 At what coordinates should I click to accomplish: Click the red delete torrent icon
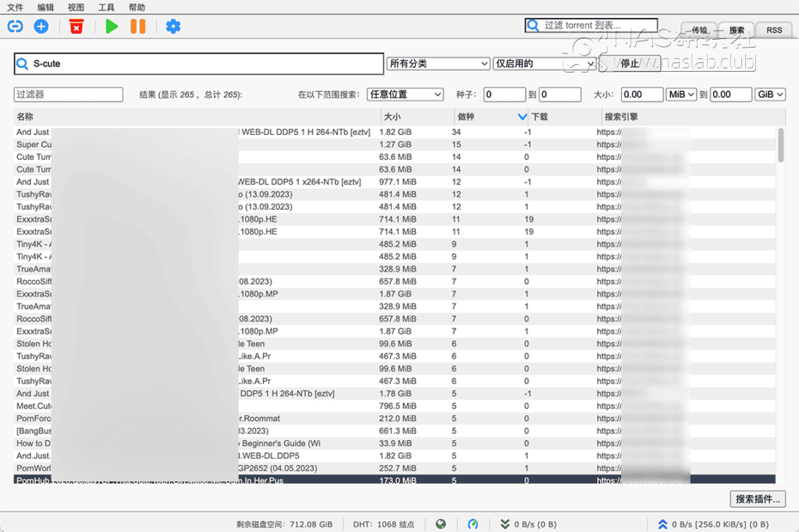pyautogui.click(x=76, y=26)
